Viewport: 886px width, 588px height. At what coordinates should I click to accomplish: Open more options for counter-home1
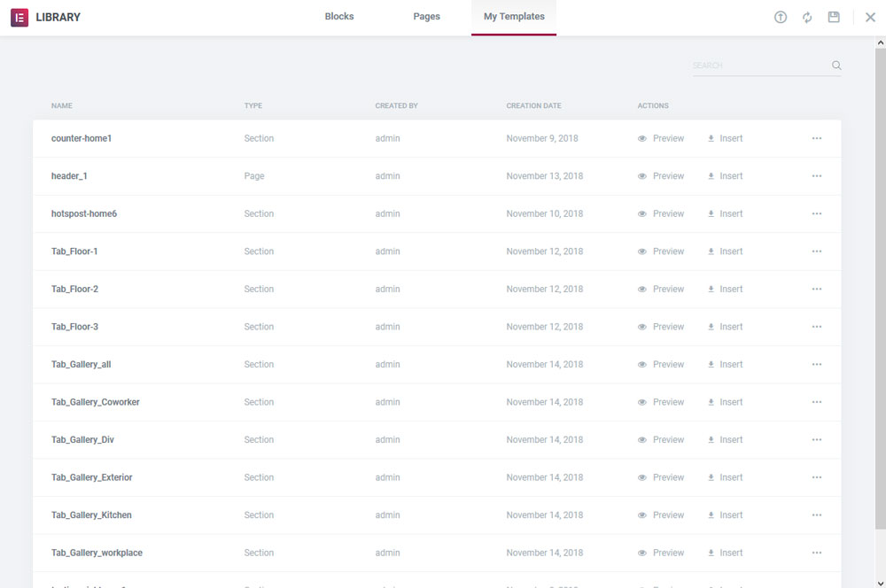(x=817, y=139)
